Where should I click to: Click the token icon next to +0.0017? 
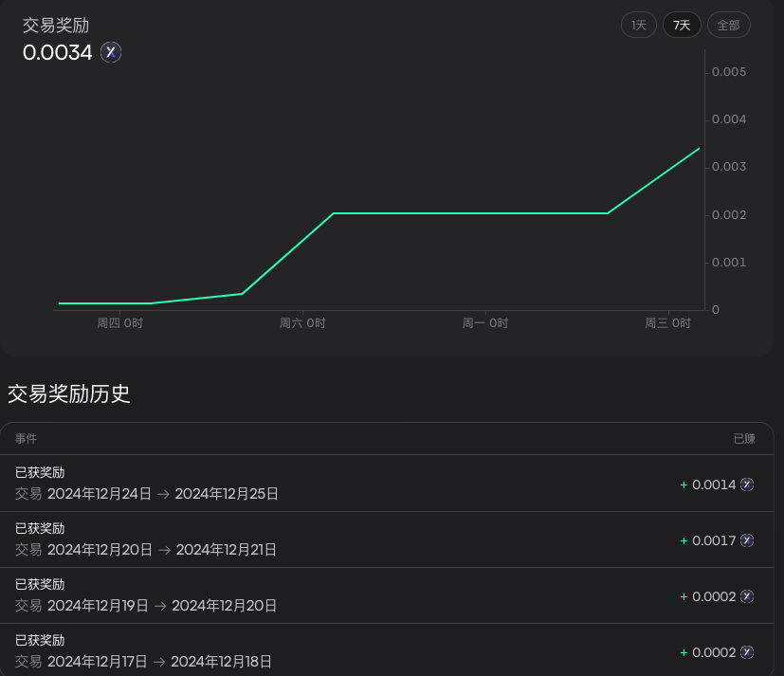click(747, 540)
